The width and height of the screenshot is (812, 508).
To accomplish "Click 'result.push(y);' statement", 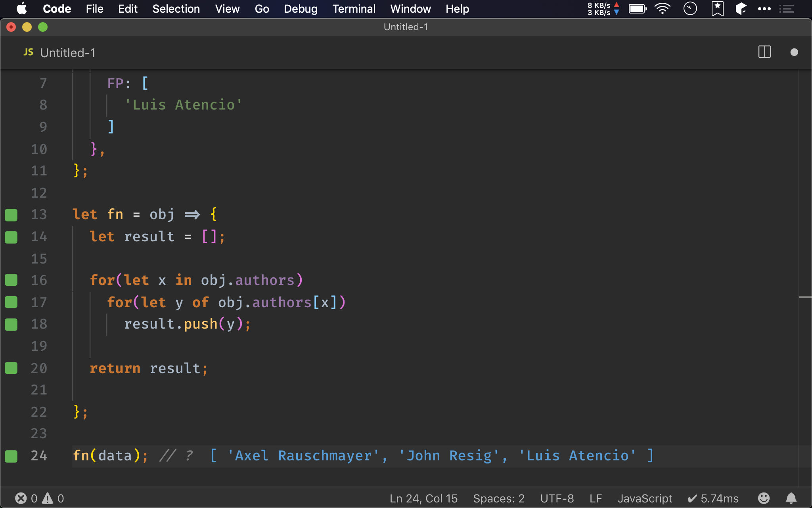I will click(188, 324).
